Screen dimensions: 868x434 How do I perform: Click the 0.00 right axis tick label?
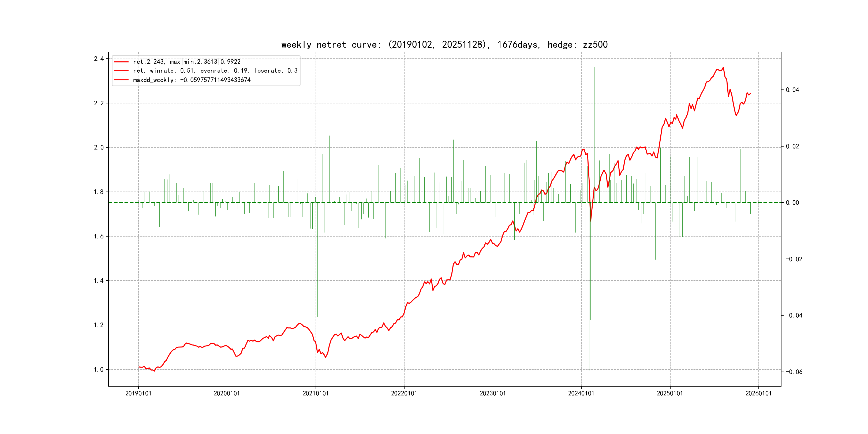pos(792,203)
